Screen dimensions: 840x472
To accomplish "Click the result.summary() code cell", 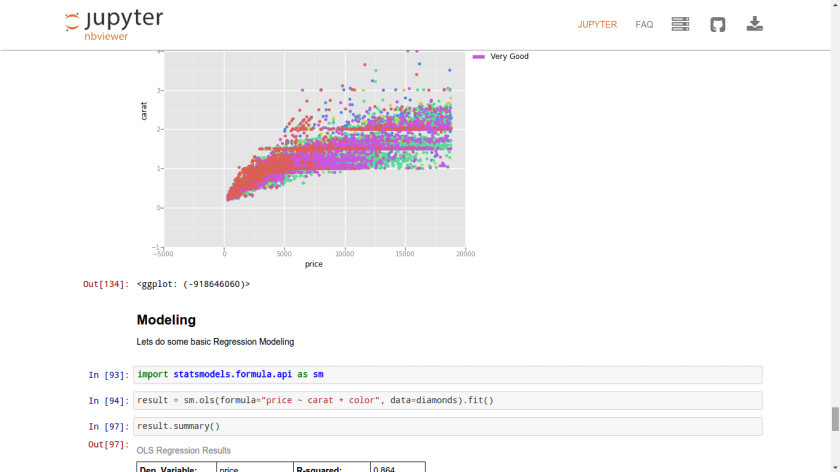I will (x=447, y=426).
